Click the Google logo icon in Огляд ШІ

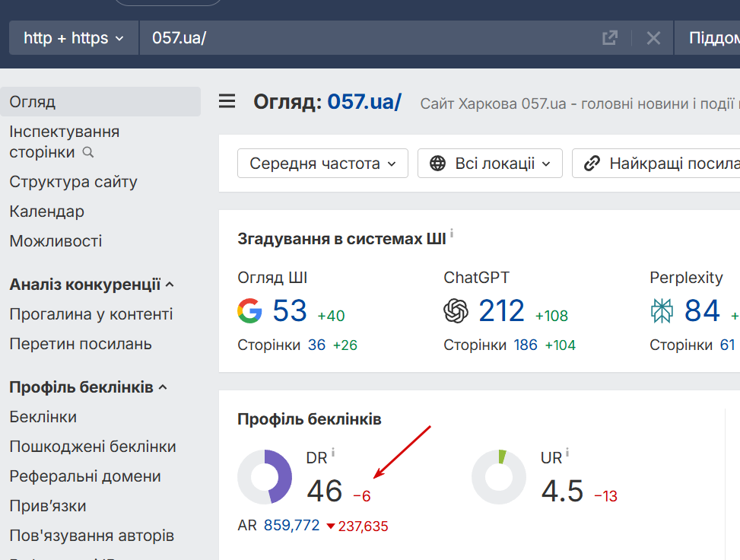249,310
